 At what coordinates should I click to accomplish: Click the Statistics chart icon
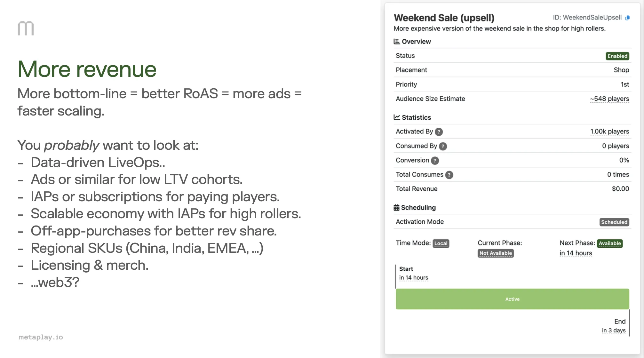[397, 117]
